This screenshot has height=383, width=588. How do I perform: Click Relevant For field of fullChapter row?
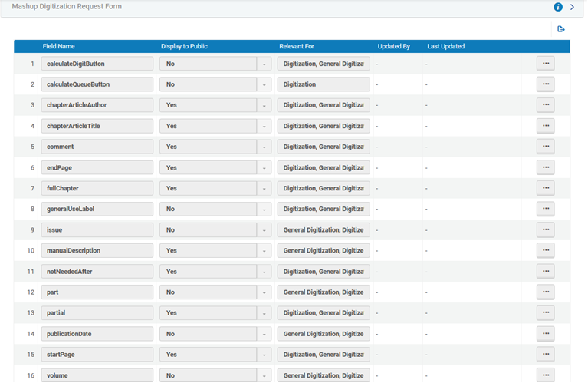coord(324,188)
